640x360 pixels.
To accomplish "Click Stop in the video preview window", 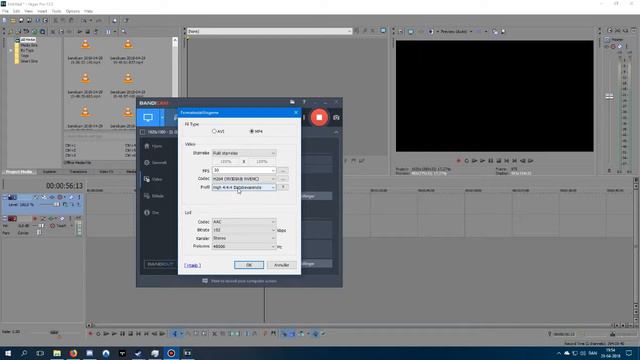I will [x=499, y=161].
